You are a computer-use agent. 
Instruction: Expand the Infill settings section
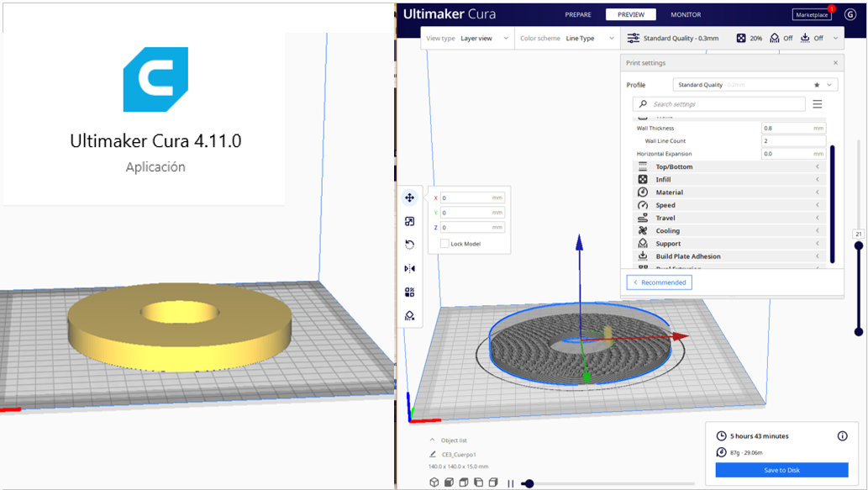729,179
